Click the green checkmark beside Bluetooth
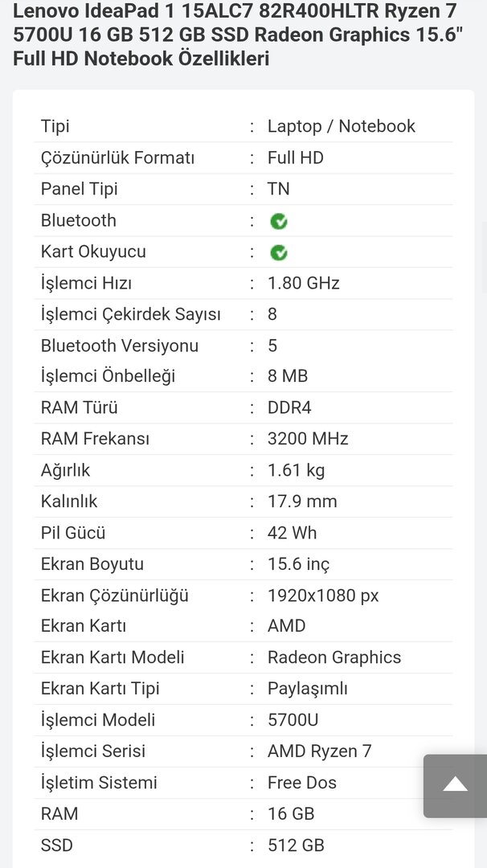 (279, 221)
